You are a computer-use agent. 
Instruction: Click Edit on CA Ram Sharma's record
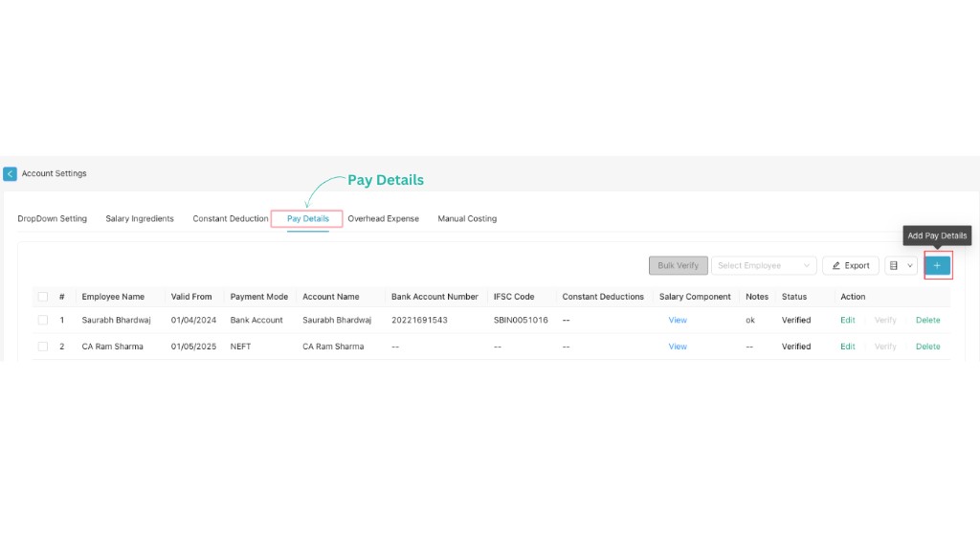847,347
